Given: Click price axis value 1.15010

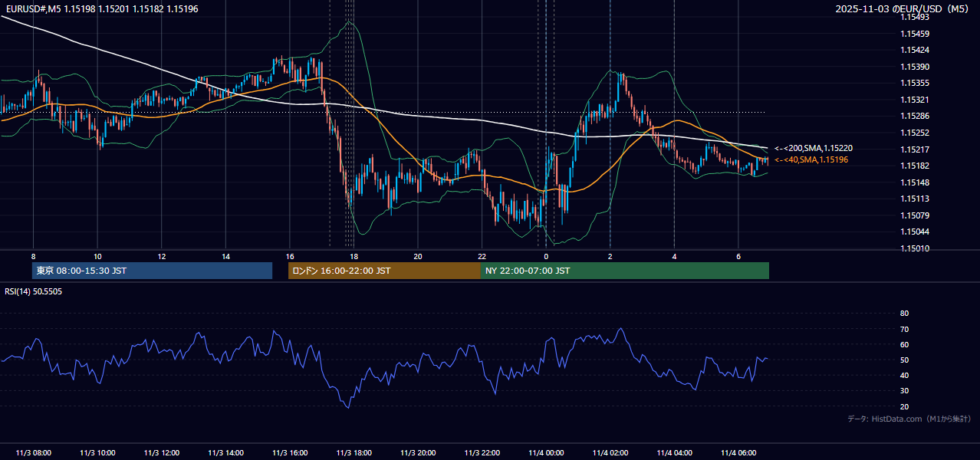Looking at the screenshot, I should [x=914, y=248].
